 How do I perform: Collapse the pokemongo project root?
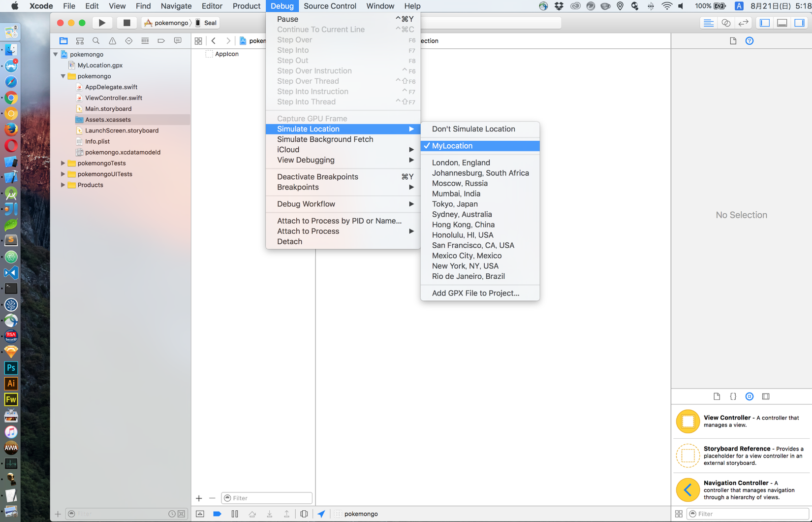point(56,54)
